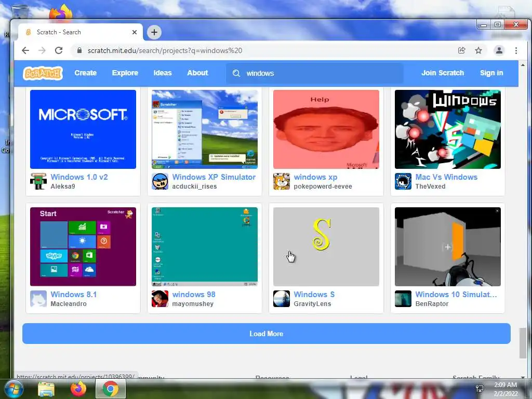
Task: Click pokepowerd-eevee's avatar icon
Action: (282, 181)
